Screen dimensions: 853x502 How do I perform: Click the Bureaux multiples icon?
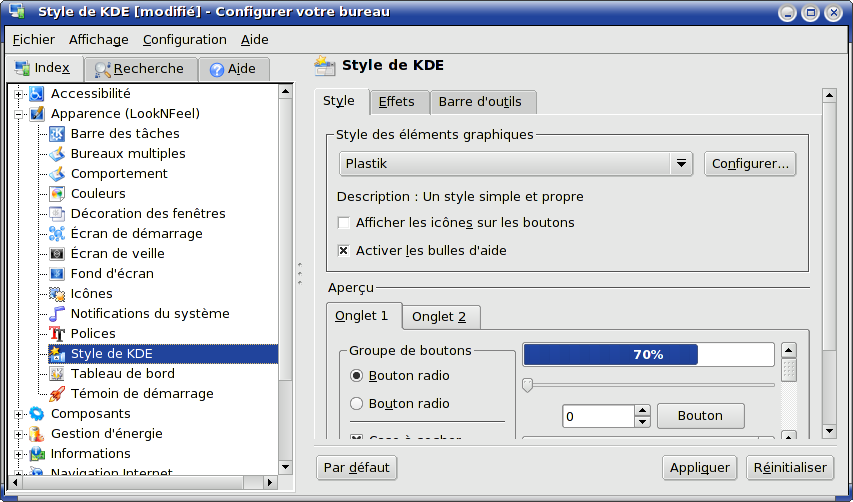coord(57,154)
